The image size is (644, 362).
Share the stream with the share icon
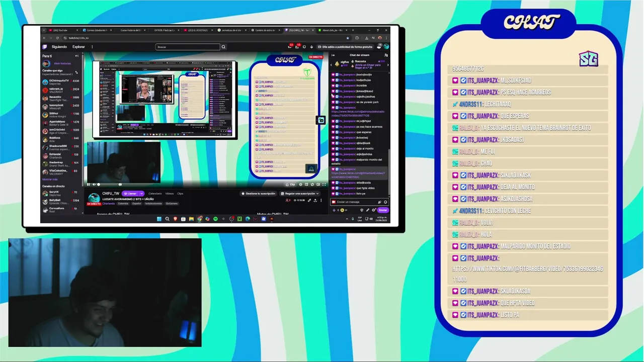315,200
